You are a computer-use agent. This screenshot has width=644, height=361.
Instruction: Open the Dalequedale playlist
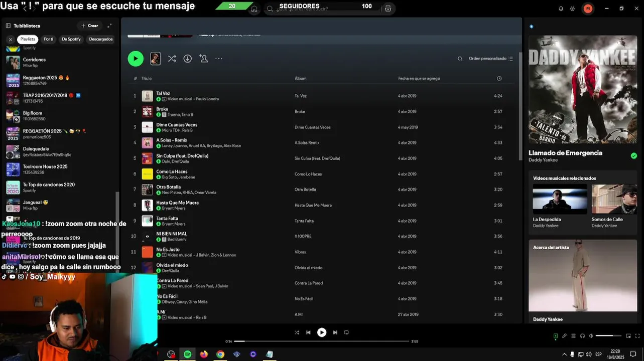[x=60, y=151]
